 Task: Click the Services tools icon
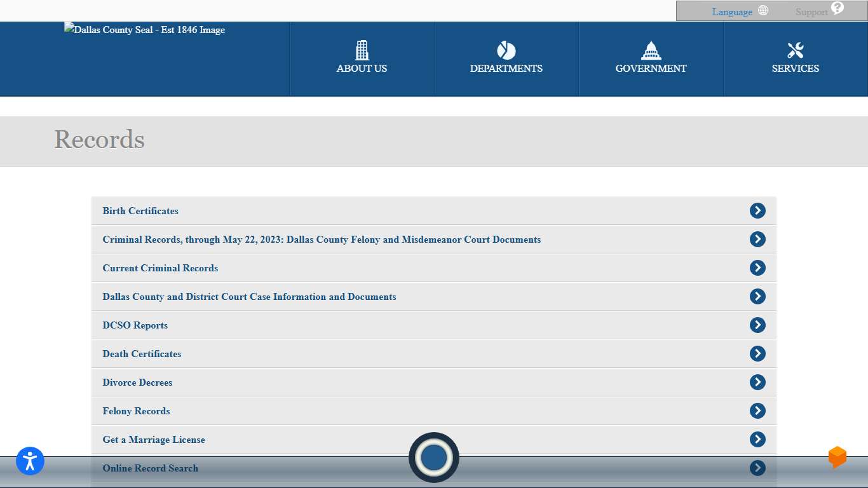click(795, 49)
